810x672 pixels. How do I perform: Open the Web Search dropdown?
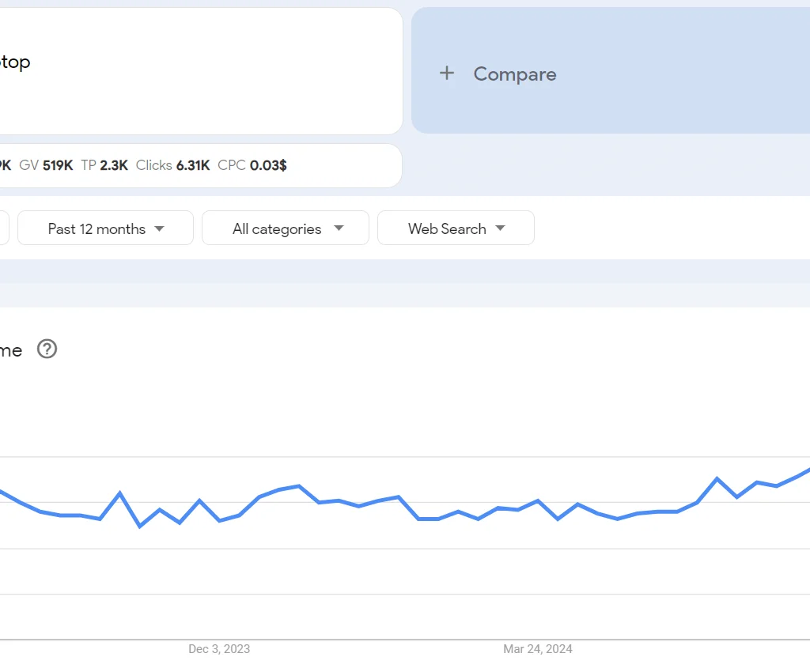pos(456,228)
